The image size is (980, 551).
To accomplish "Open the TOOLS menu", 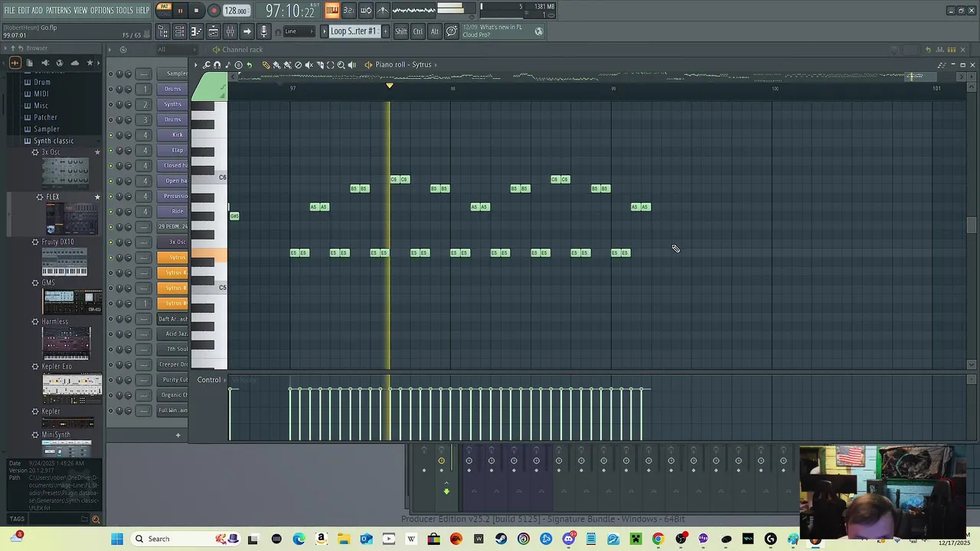I will coord(125,10).
